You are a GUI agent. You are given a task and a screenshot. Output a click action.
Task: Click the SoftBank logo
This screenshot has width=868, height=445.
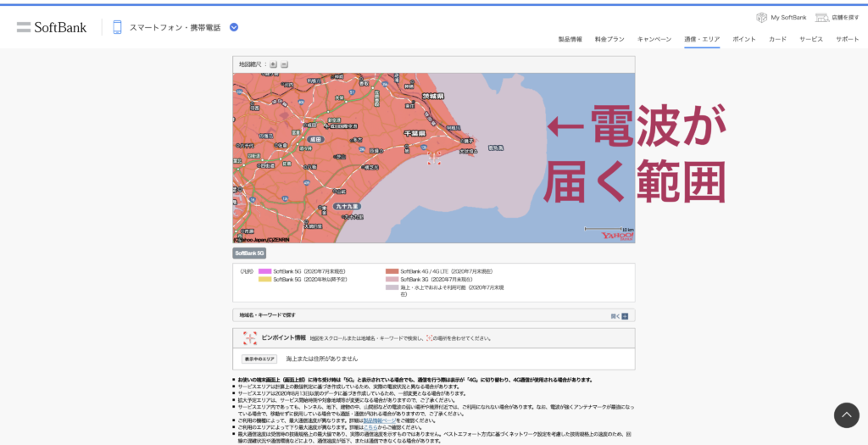[52, 27]
